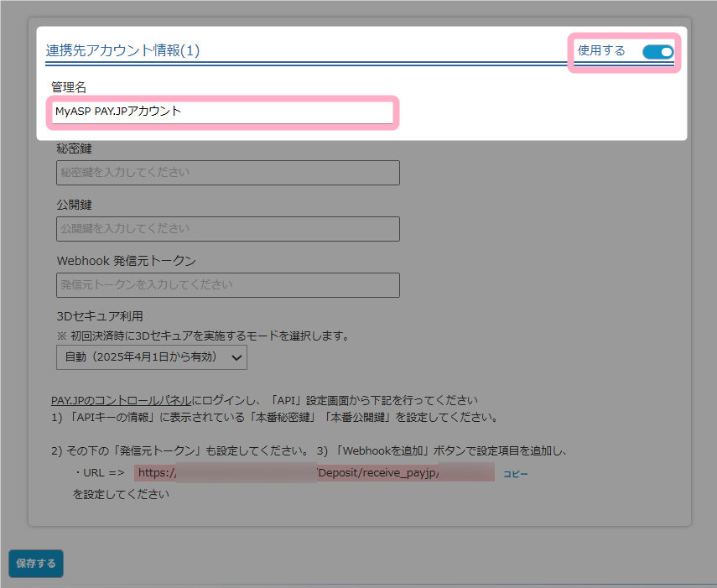
Task: Click the コピー link beside the URL
Action: pyautogui.click(x=515, y=474)
